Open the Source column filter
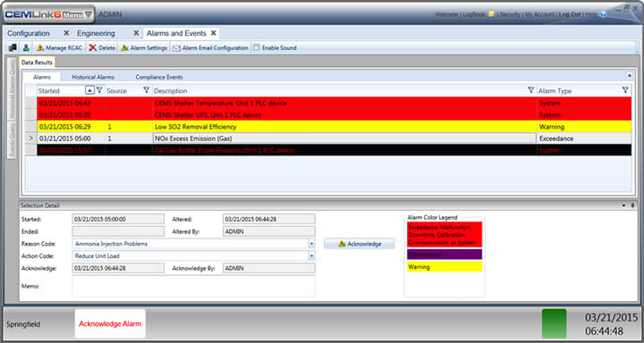Image resolution: width=644 pixels, height=343 pixels. click(x=146, y=90)
